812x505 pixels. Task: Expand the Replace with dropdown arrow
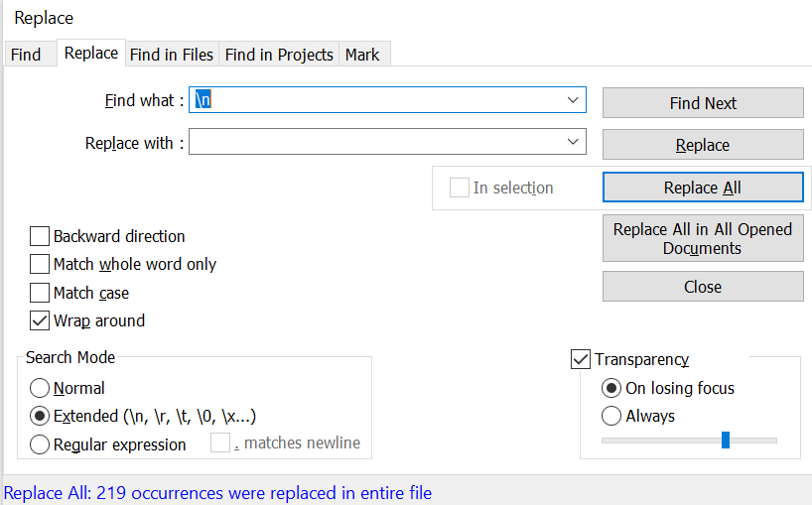pos(573,142)
